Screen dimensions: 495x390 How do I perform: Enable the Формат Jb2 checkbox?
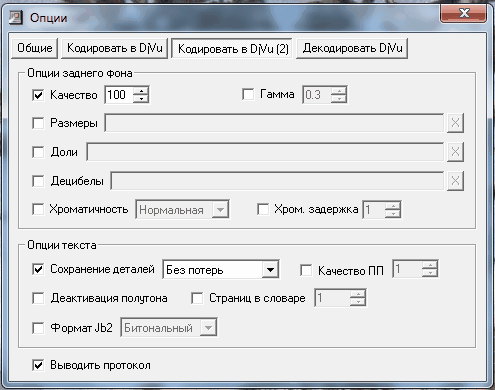click(38, 328)
